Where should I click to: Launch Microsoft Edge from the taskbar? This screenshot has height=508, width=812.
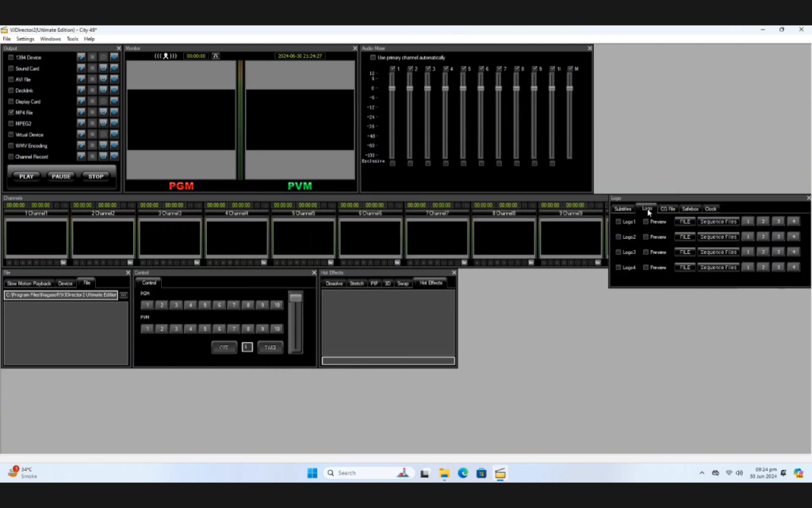[x=463, y=473]
